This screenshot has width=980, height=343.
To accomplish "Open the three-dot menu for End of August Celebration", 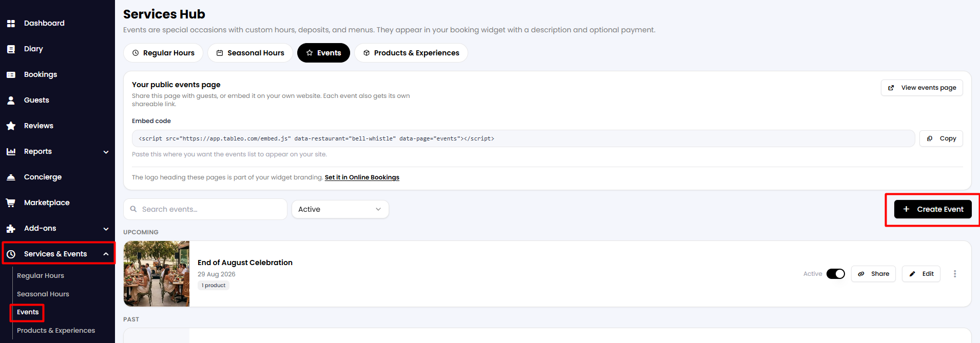I will 955,274.
